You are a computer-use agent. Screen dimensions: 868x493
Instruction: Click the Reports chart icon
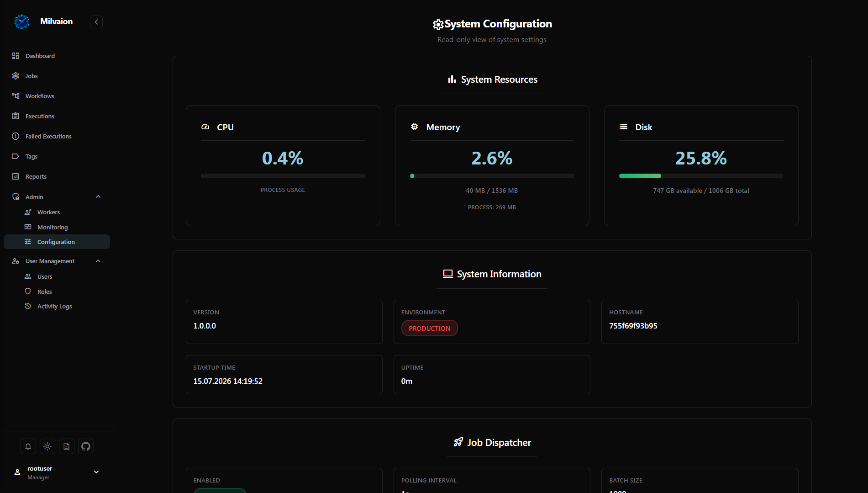click(x=16, y=176)
